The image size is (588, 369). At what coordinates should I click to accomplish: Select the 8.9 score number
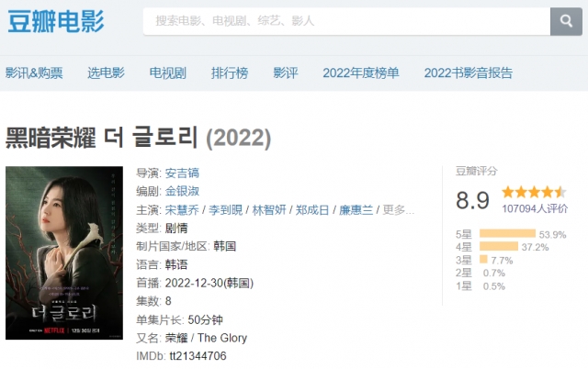(x=472, y=200)
